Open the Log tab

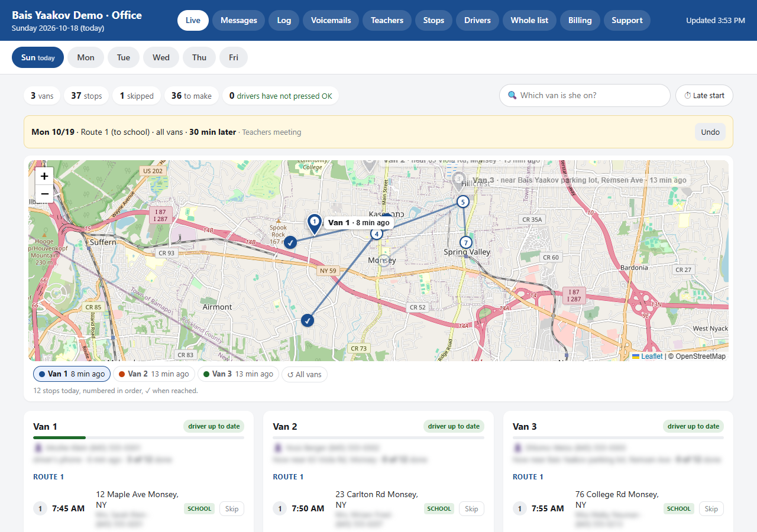[284, 20]
